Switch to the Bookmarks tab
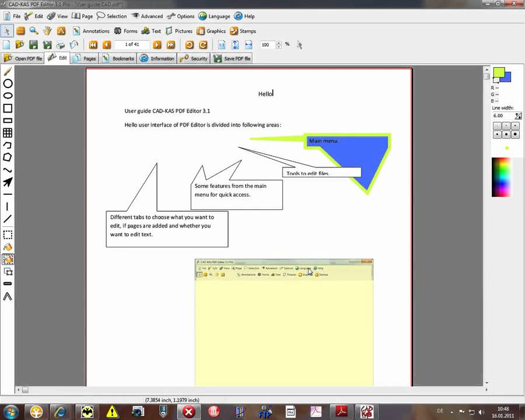Viewport: 525px width, 420px height. (118, 58)
